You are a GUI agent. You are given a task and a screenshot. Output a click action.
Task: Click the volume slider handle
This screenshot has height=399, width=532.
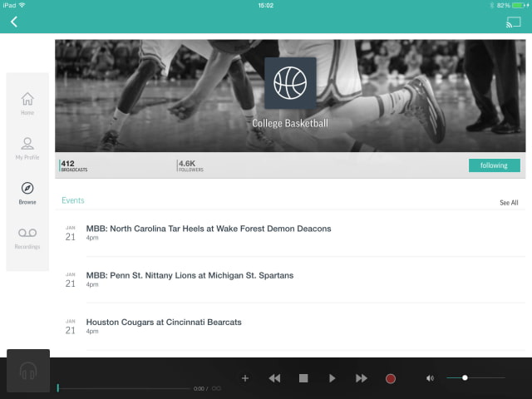[x=465, y=377]
